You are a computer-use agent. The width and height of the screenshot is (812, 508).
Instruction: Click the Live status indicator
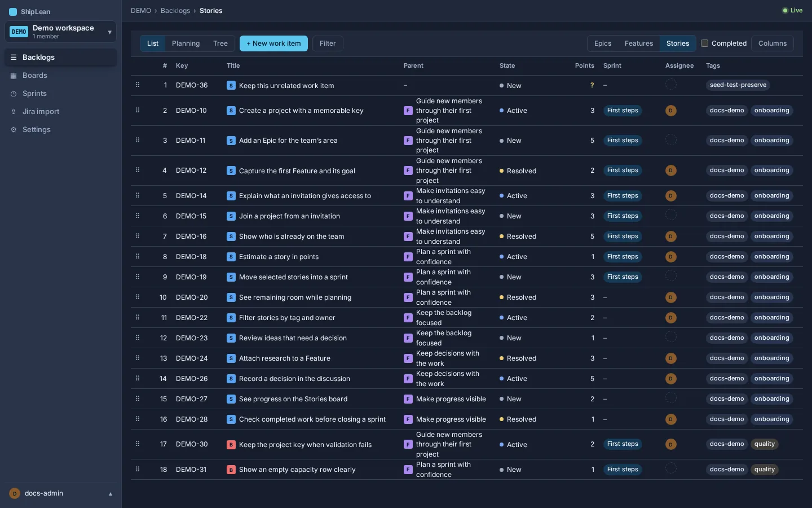(792, 10)
